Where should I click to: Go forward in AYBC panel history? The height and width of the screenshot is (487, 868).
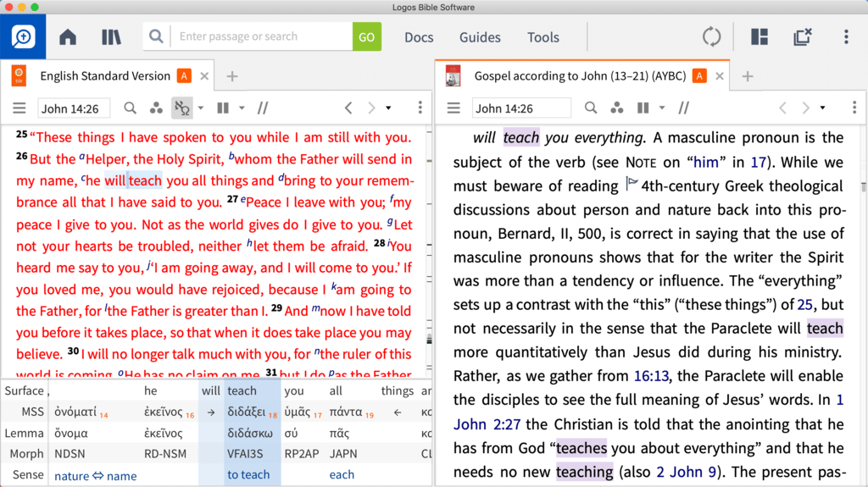[x=806, y=108]
